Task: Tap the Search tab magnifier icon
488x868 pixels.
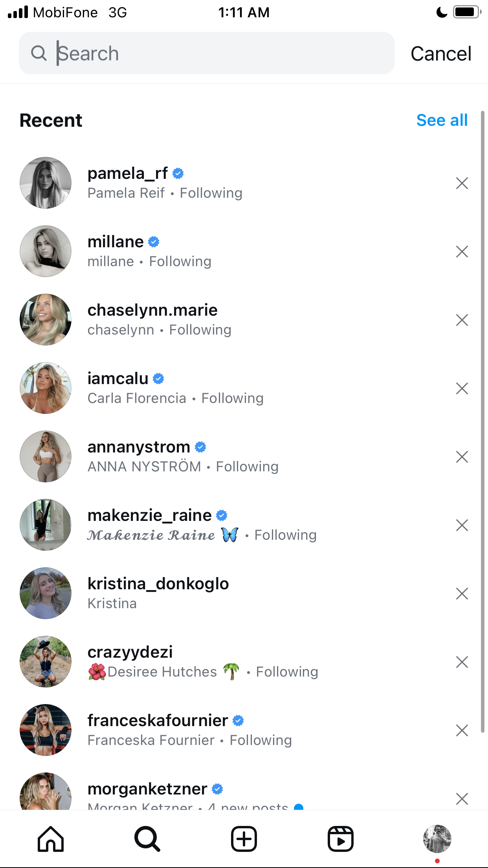Action: pos(147,839)
